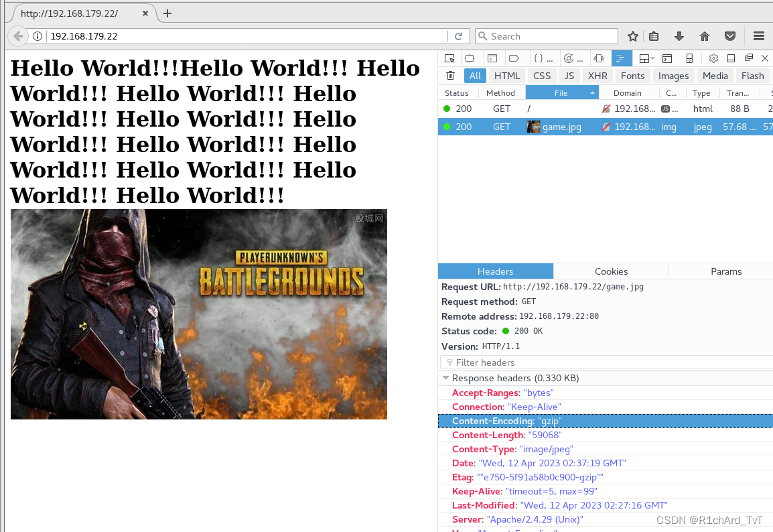This screenshot has height=532, width=773.
Task: Close the 192.168.179.22 tab
Action: [145, 13]
